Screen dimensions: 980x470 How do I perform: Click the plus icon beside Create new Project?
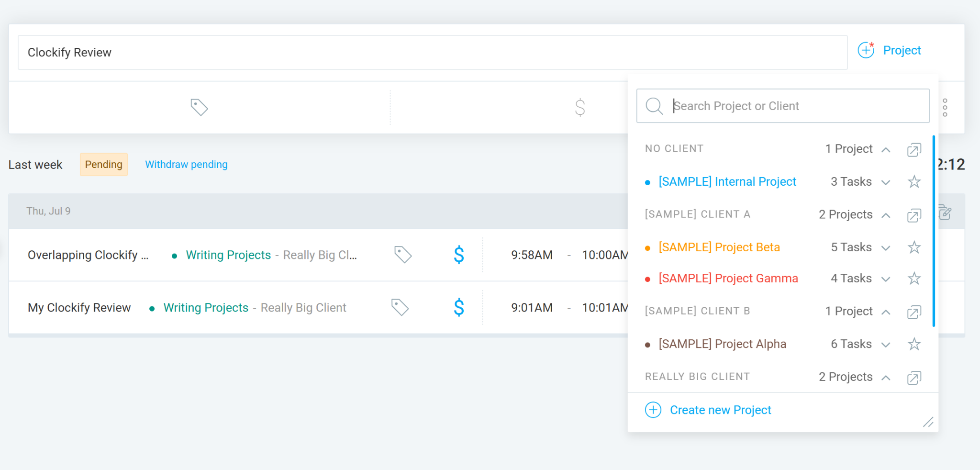coord(653,410)
